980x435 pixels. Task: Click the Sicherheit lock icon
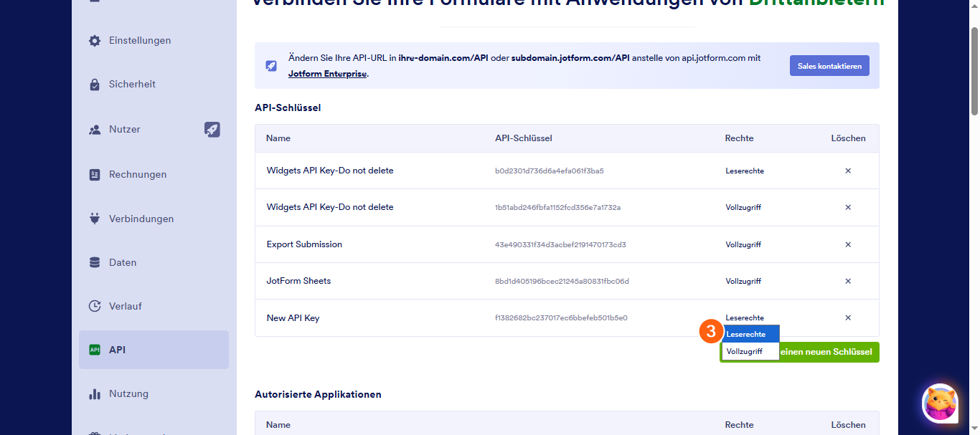(x=95, y=85)
